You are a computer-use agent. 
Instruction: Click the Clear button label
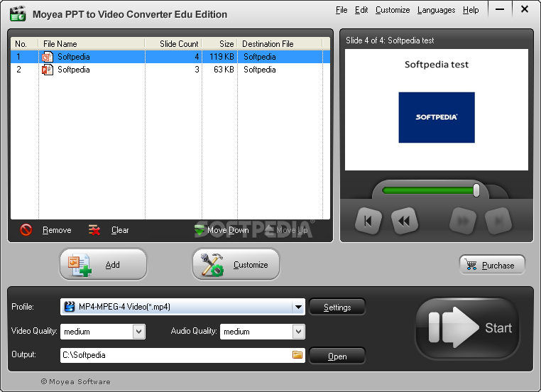[x=120, y=230]
